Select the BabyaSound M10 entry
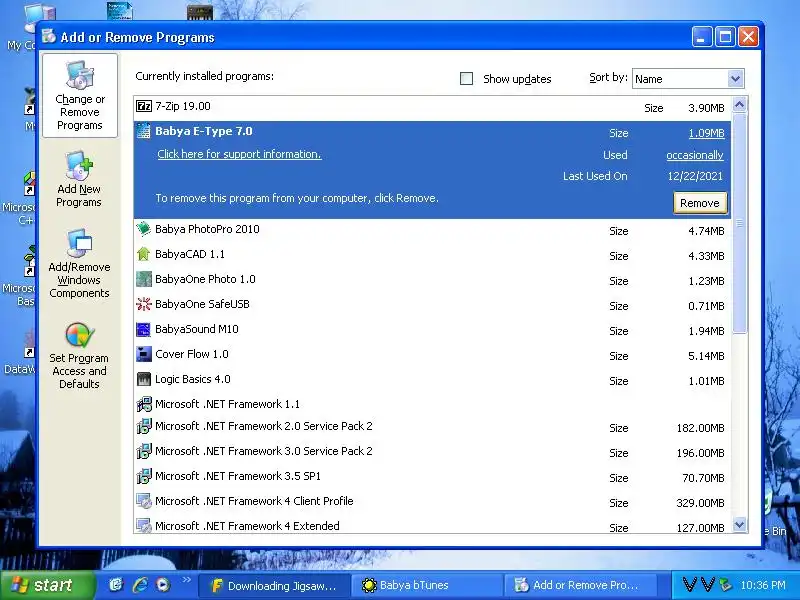800x600 pixels. coord(432,330)
